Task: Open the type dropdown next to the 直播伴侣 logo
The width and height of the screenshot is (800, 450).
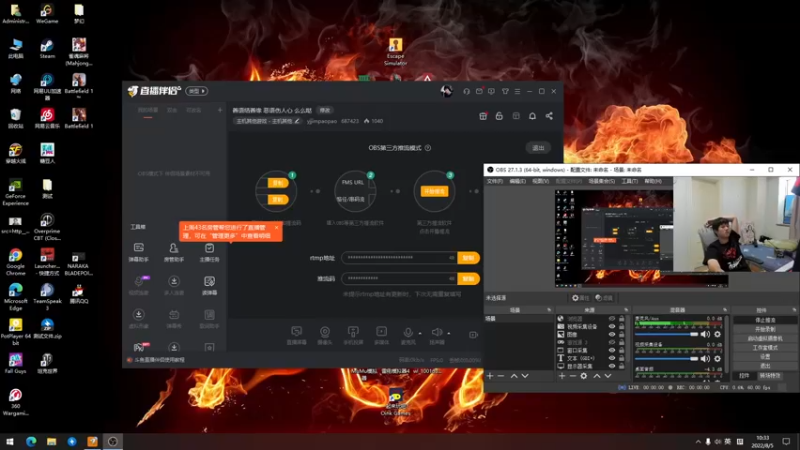Action: pyautogui.click(x=196, y=91)
